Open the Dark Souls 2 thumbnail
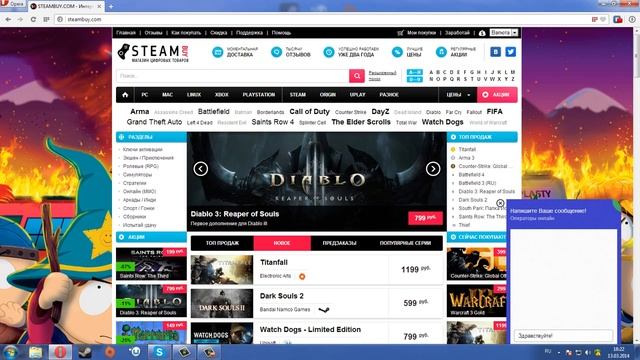Image resolution: width=640 pixels, height=360 pixels. pos(222,303)
